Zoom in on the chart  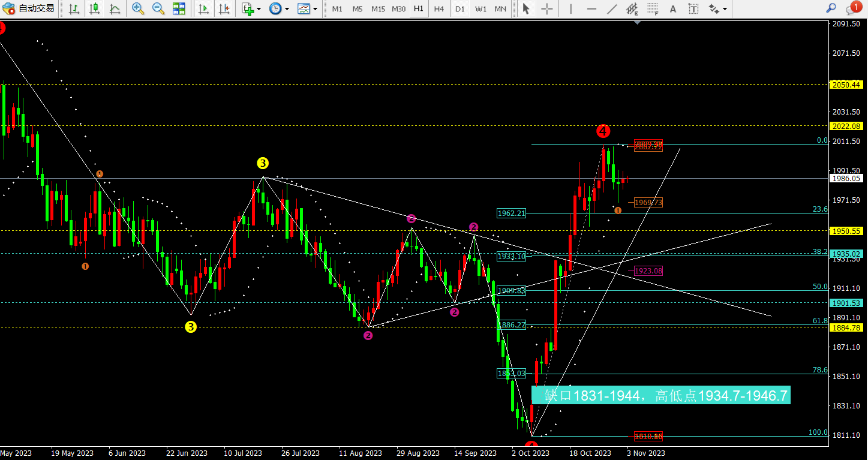click(x=138, y=8)
